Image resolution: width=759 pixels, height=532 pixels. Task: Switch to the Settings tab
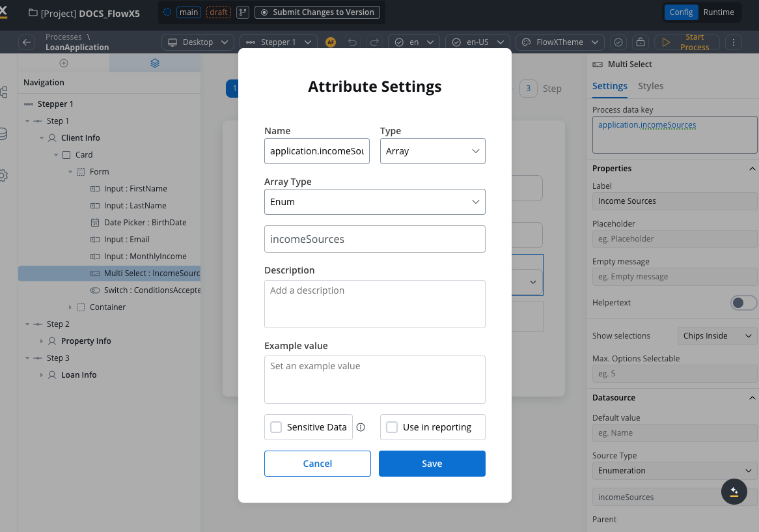click(x=609, y=86)
